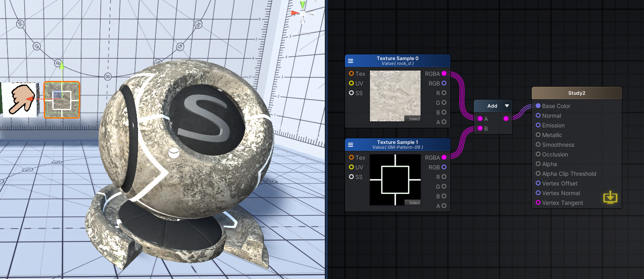Screen dimensions: 644x279
Task: Open hamburger menu on Texture Sample 1
Action: click(x=351, y=145)
